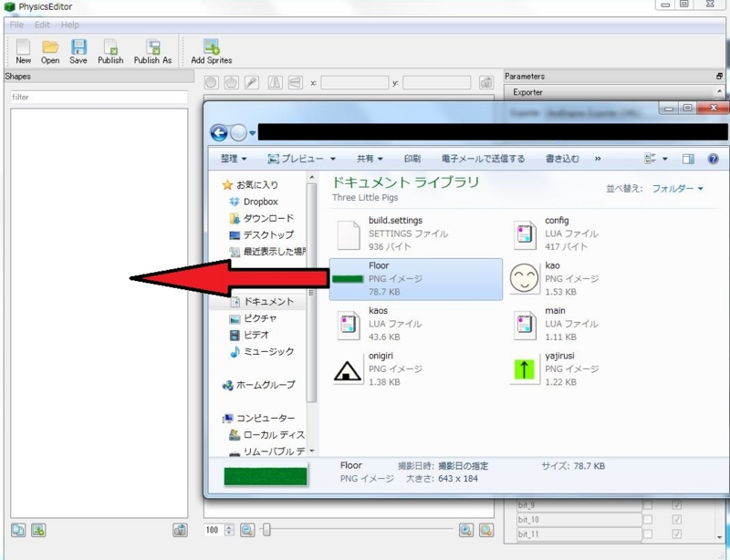730x560 pixels.
Task: Open the view options dropdown arrow
Action: pyautogui.click(x=665, y=160)
